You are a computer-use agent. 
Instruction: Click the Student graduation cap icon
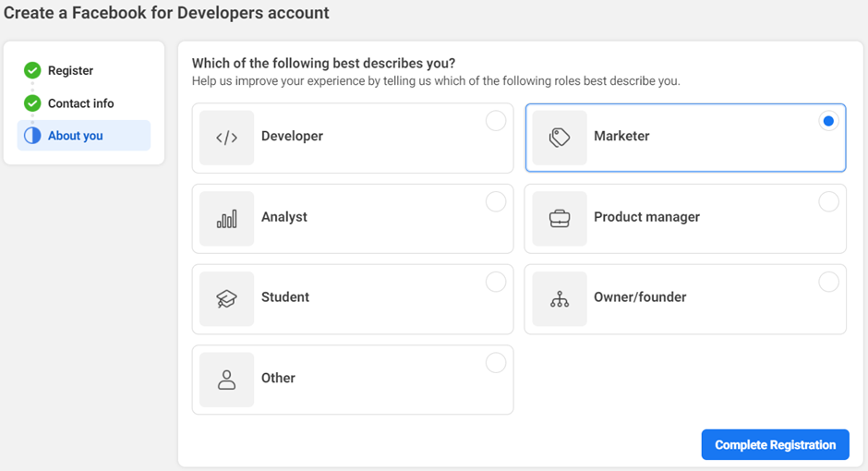(x=226, y=299)
